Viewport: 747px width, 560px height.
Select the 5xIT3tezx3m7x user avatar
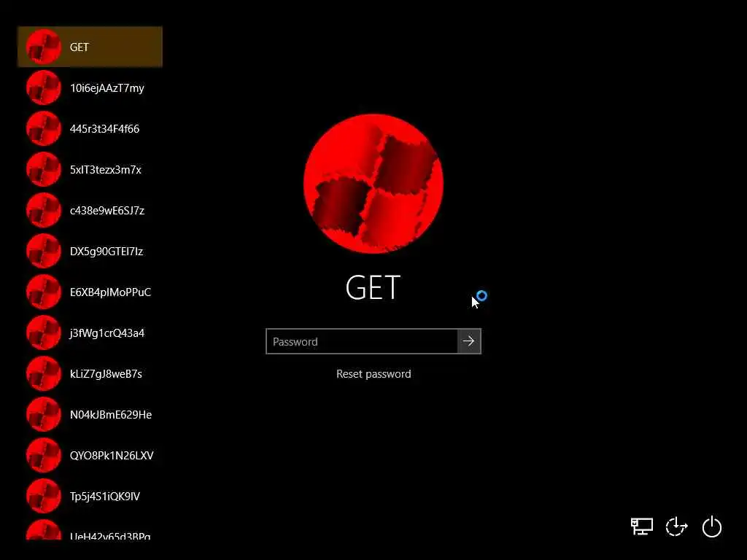point(43,169)
